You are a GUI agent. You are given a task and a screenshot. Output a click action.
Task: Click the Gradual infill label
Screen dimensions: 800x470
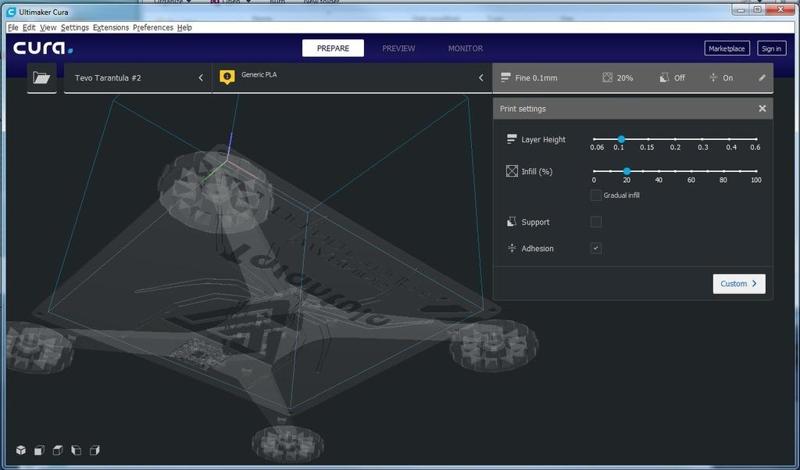coord(621,195)
